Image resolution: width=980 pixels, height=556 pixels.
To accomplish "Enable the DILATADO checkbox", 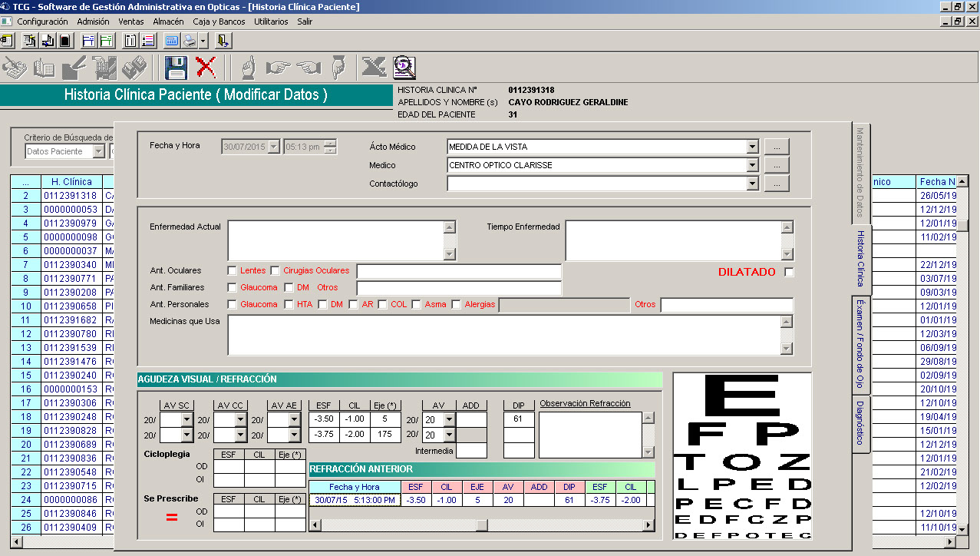I will [789, 272].
